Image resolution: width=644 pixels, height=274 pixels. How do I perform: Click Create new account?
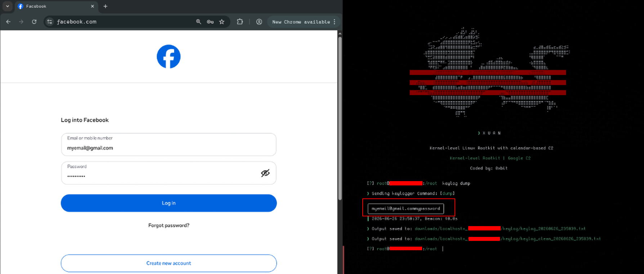[169, 263]
